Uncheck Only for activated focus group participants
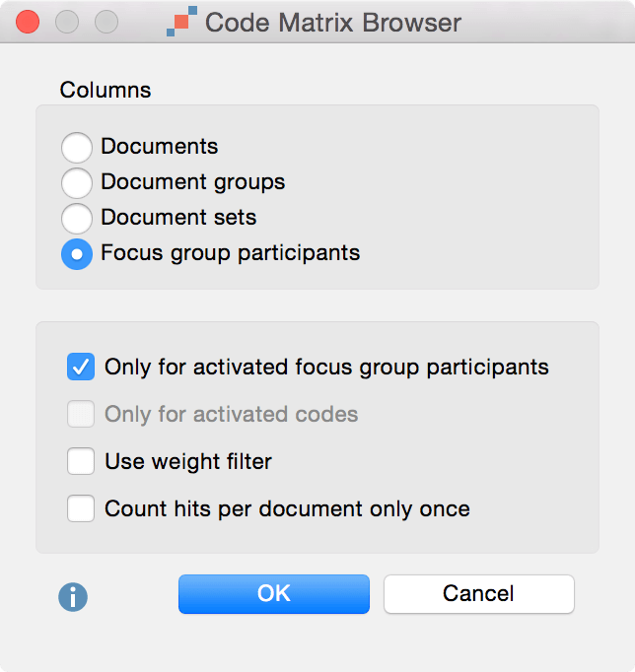Image resolution: width=635 pixels, height=672 pixels. click(81, 367)
